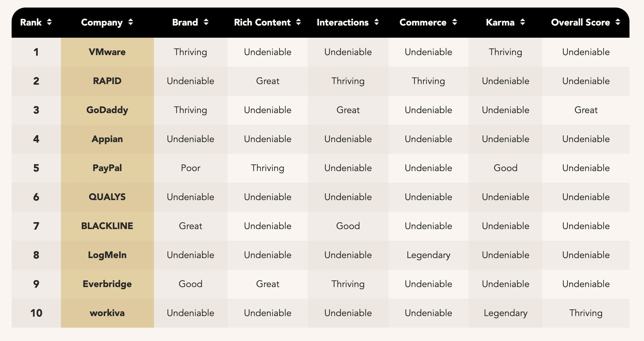Click the Company header text

point(102,22)
